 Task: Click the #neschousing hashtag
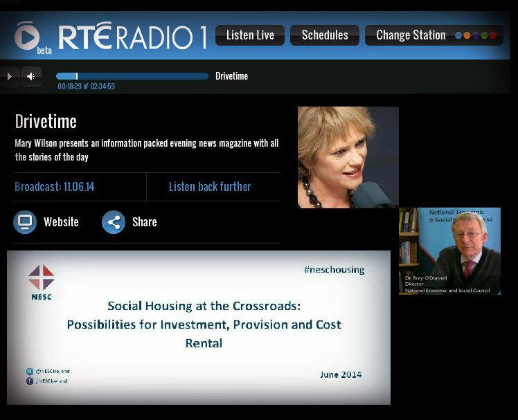(334, 269)
